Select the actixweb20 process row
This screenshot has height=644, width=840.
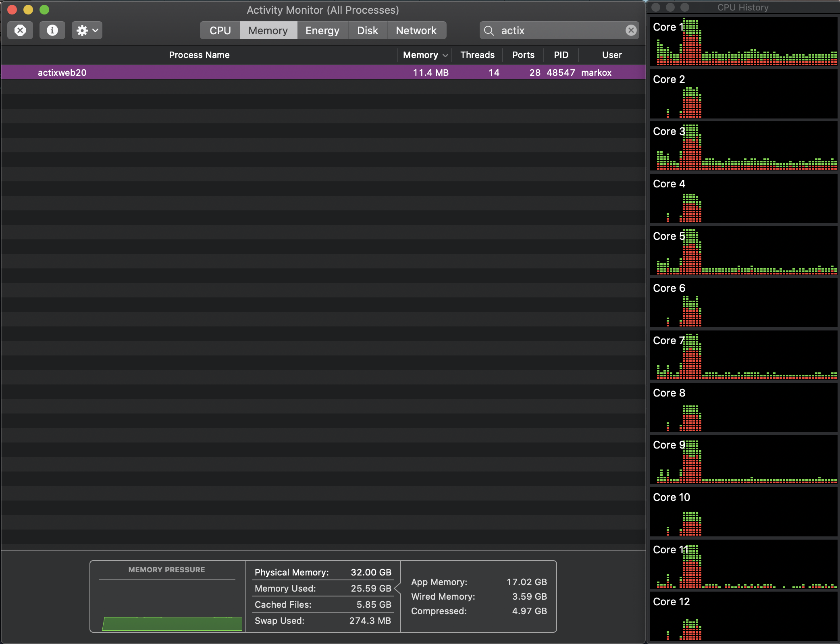[323, 73]
